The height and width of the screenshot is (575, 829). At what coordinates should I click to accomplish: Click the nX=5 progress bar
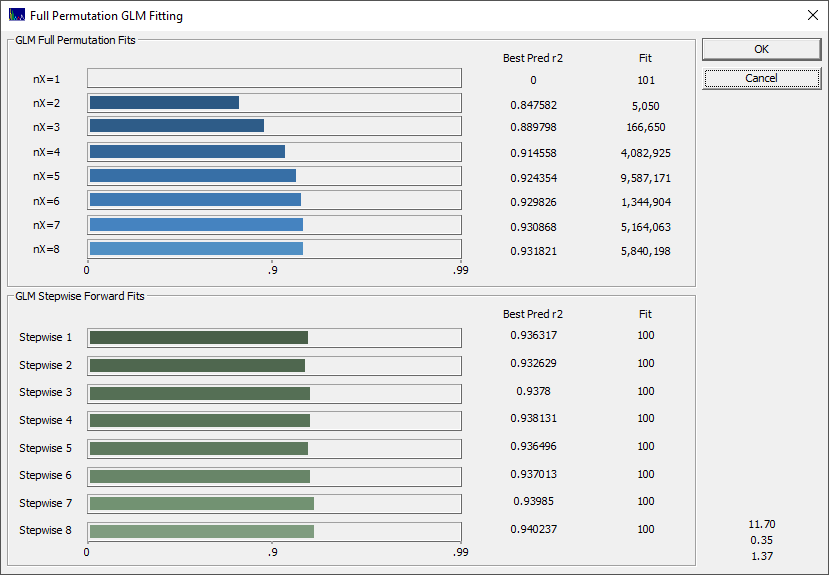274,176
